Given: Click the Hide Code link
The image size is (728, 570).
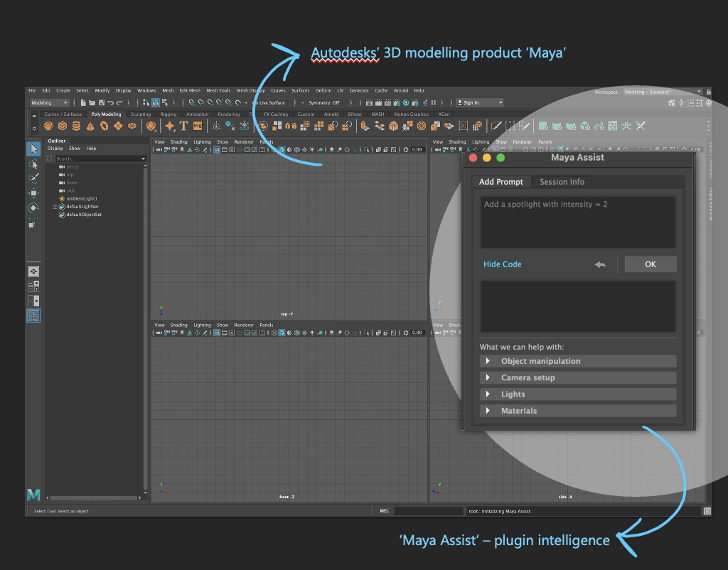Looking at the screenshot, I should (503, 264).
